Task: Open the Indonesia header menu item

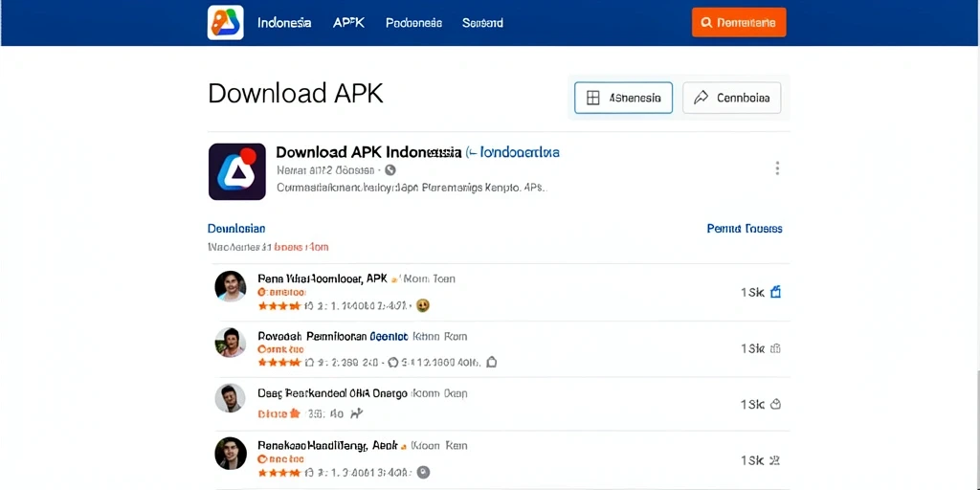Action: (x=284, y=23)
